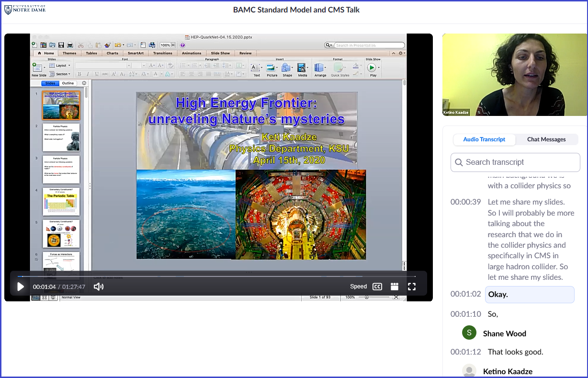Focus the Search transcript field

[515, 162]
